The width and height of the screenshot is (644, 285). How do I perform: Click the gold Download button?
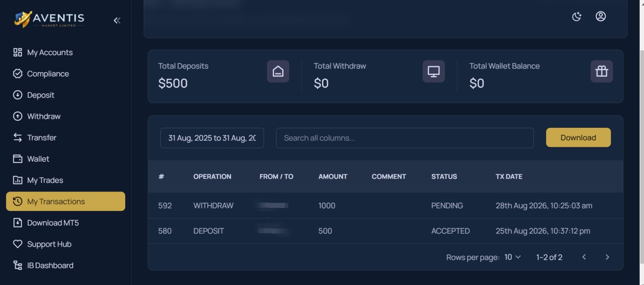(578, 138)
